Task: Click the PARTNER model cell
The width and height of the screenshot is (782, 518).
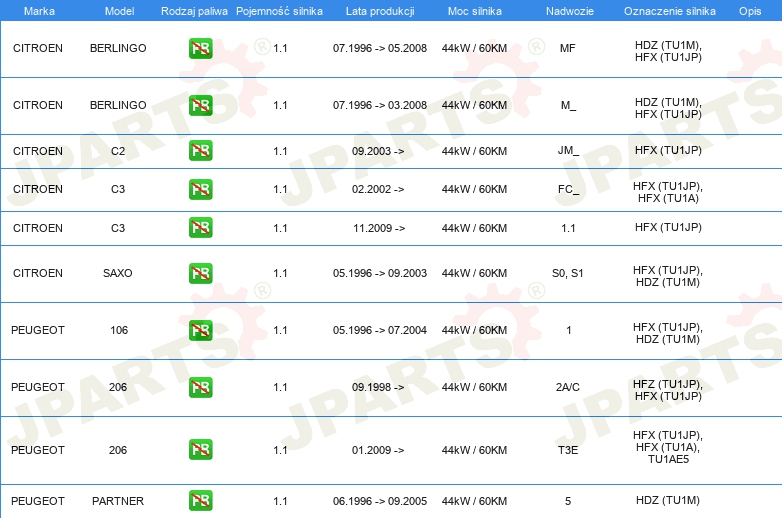Action: [x=118, y=501]
